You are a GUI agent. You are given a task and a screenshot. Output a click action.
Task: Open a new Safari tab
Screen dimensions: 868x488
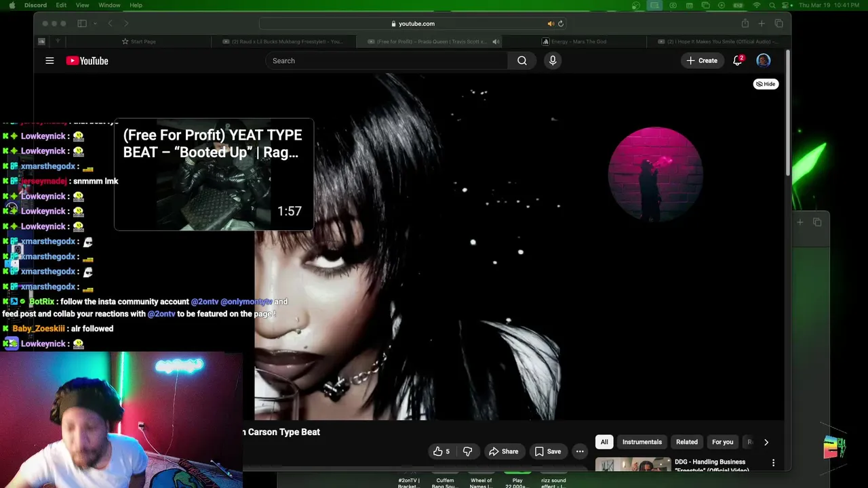(x=762, y=24)
